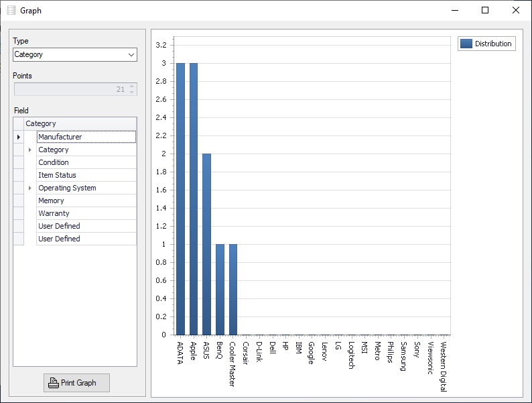Click the Cooler Master bar in the chart
This screenshot has height=403, width=532.
point(233,290)
